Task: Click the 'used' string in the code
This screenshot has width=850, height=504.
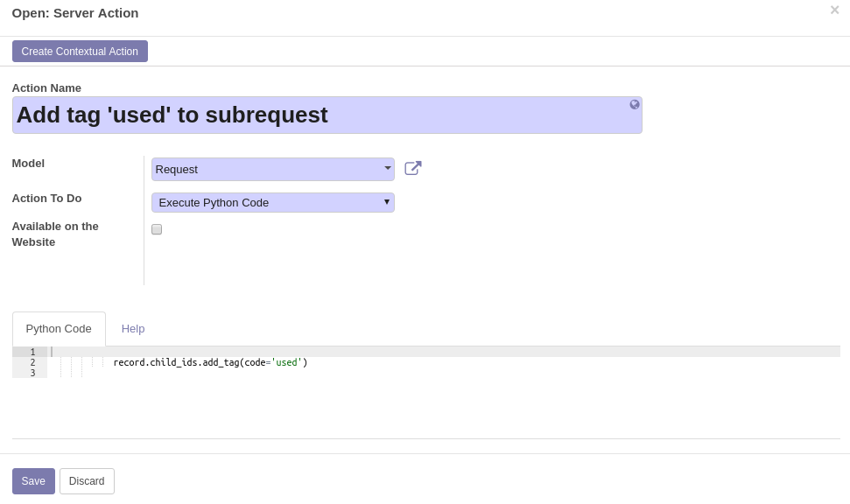Action: (x=287, y=362)
